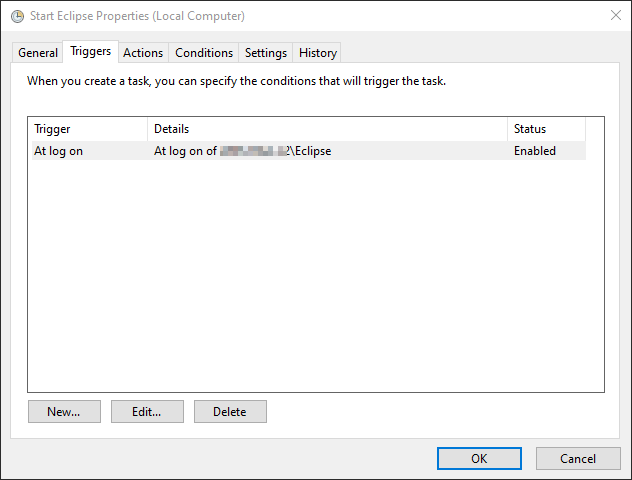Go to the Conditions tab

[204, 53]
